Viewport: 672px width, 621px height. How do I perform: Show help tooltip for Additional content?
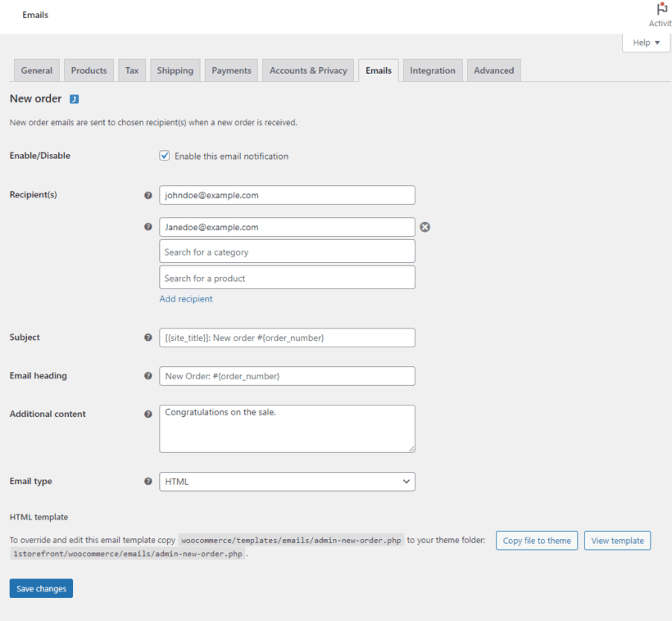point(148,415)
